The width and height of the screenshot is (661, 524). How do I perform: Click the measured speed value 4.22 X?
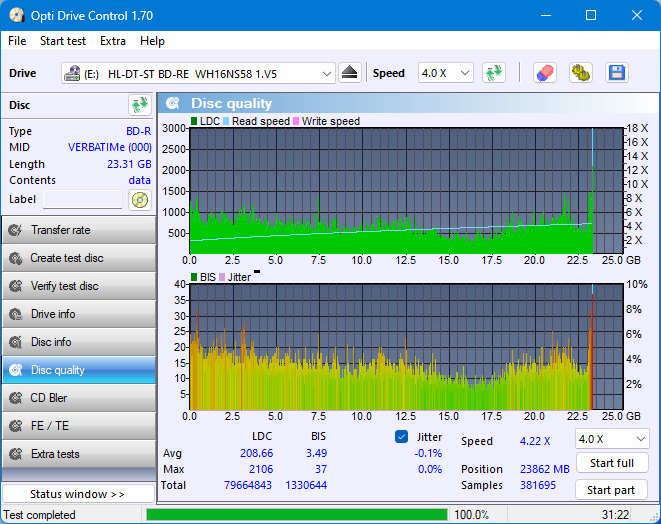[535, 441]
